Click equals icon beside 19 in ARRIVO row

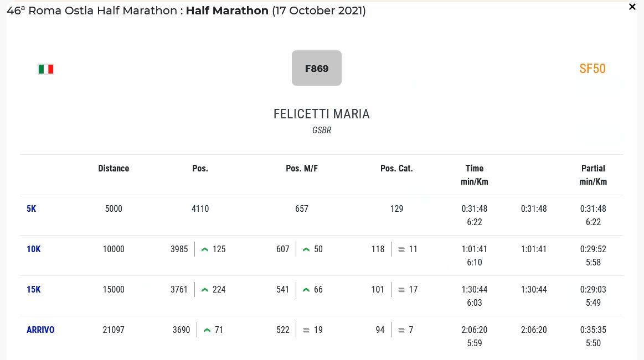pos(306,330)
